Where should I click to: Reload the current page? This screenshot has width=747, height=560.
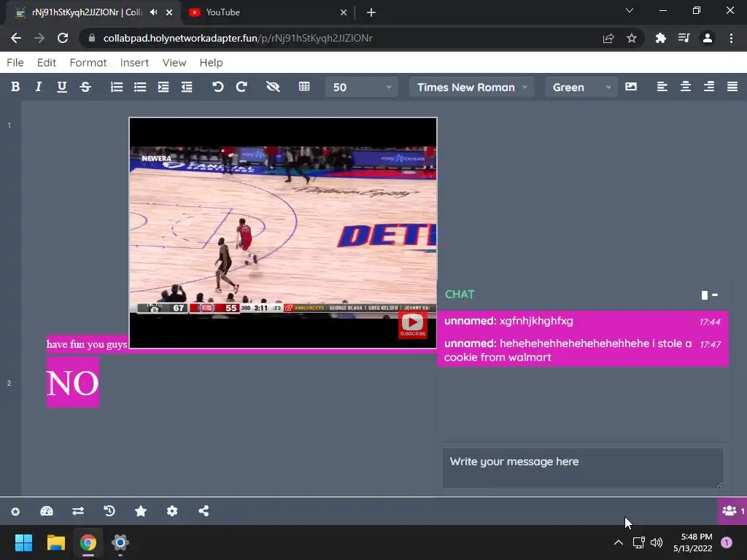63,38
